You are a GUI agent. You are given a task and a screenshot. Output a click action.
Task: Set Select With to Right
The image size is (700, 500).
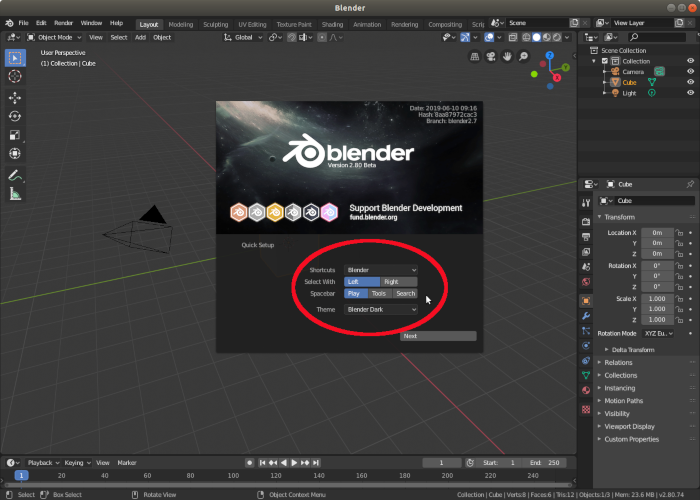(399, 282)
